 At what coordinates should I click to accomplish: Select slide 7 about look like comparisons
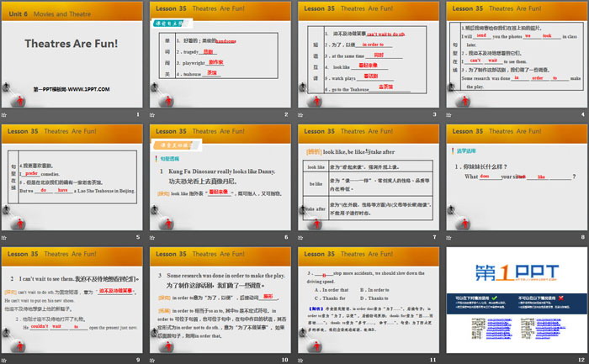pyautogui.click(x=367, y=183)
